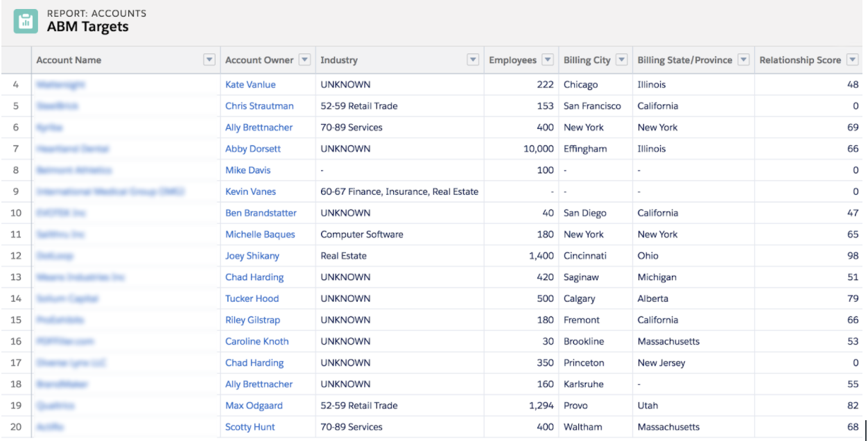Image resolution: width=868 pixels, height=441 pixels.
Task: Open Caroline Knoth owner link
Action: [257, 342]
